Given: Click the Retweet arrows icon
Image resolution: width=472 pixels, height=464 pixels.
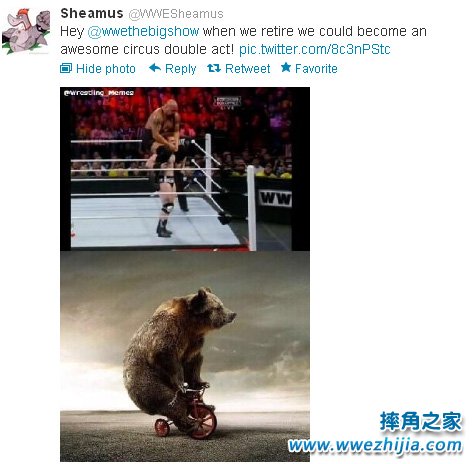Looking at the screenshot, I should point(214,68).
